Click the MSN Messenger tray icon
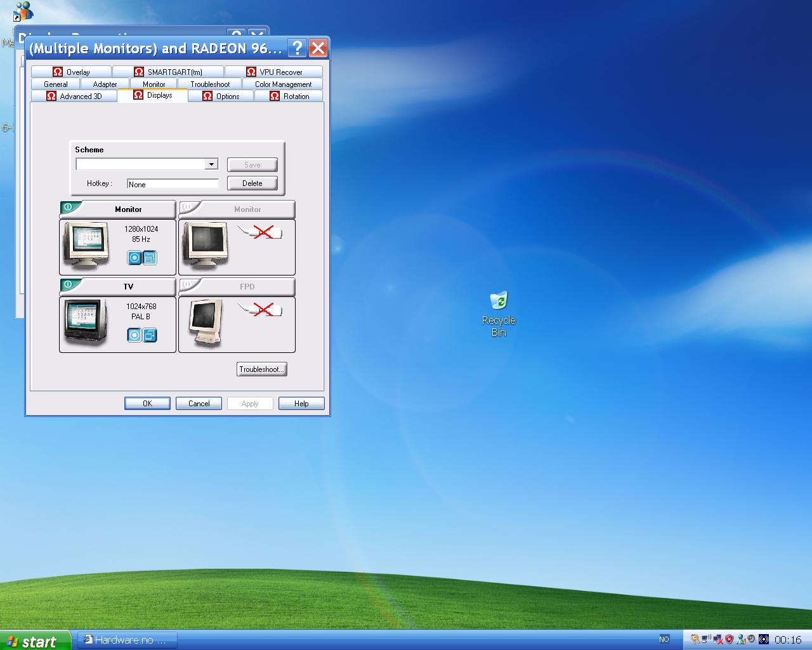812x650 pixels. tap(740, 639)
